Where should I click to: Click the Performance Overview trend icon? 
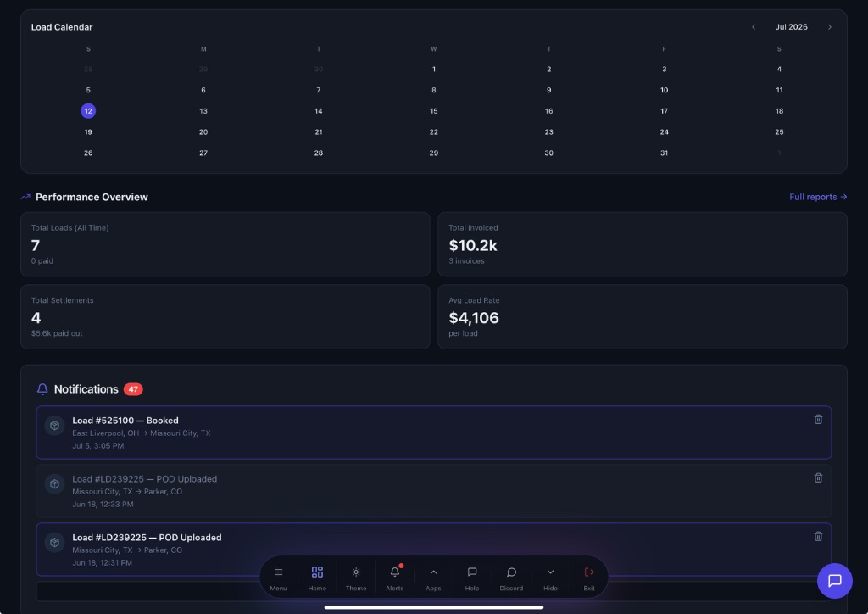pyautogui.click(x=25, y=197)
